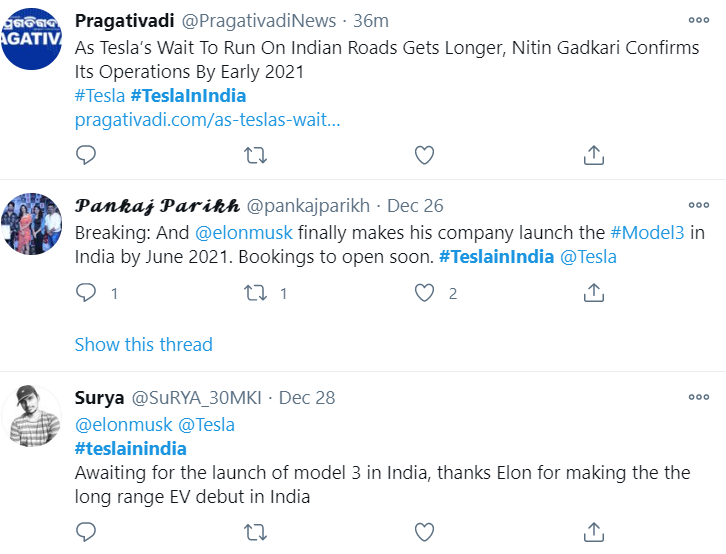The height and width of the screenshot is (554, 726).
Task: Retweet Pankaj Parikh's Model3 tweet
Action: pyautogui.click(x=256, y=293)
